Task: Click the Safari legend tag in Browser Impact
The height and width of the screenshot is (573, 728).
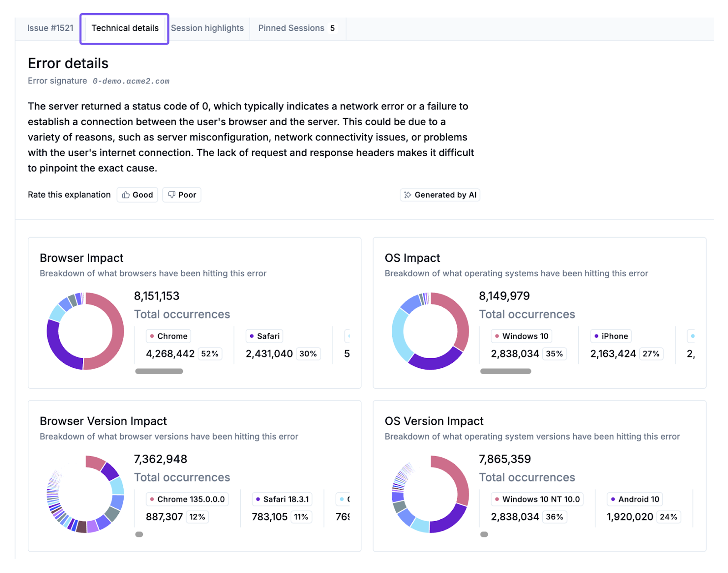Action: pyautogui.click(x=264, y=336)
